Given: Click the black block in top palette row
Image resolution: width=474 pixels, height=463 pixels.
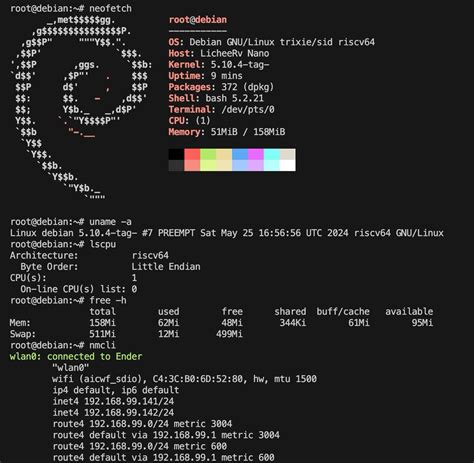Looking at the screenshot, I should click(x=176, y=154).
